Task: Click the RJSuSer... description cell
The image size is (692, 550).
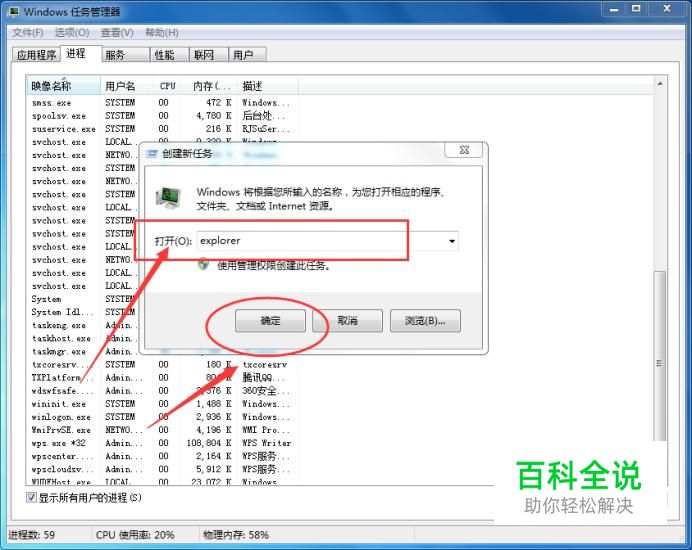Action: pos(266,129)
